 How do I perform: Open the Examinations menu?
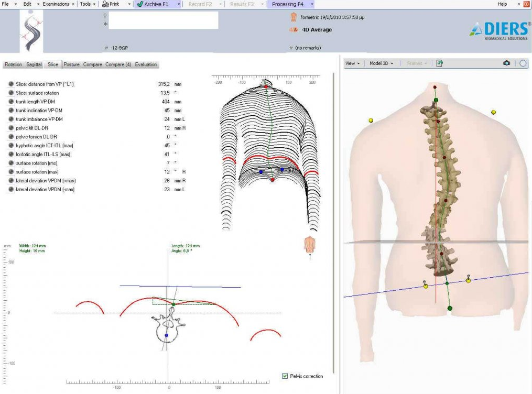click(x=56, y=4)
